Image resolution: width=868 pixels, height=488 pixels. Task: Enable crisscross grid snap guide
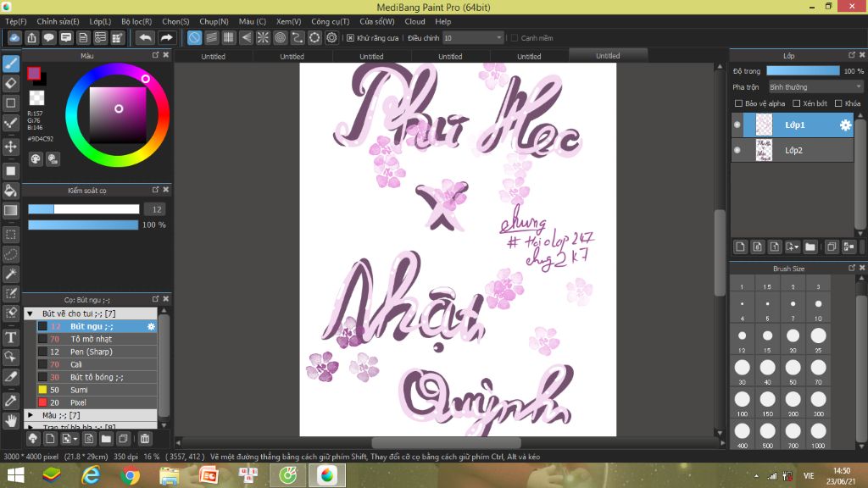click(229, 37)
